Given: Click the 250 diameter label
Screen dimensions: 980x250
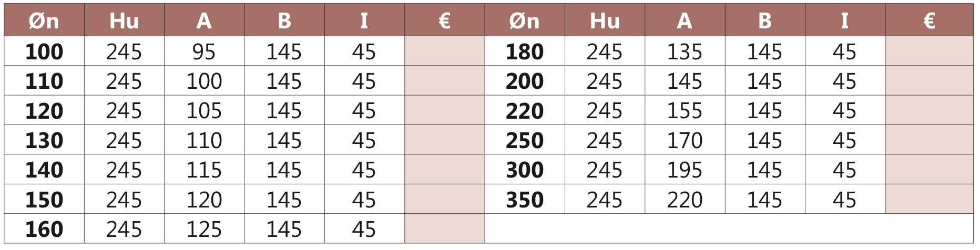Looking at the screenshot, I should [x=525, y=140].
